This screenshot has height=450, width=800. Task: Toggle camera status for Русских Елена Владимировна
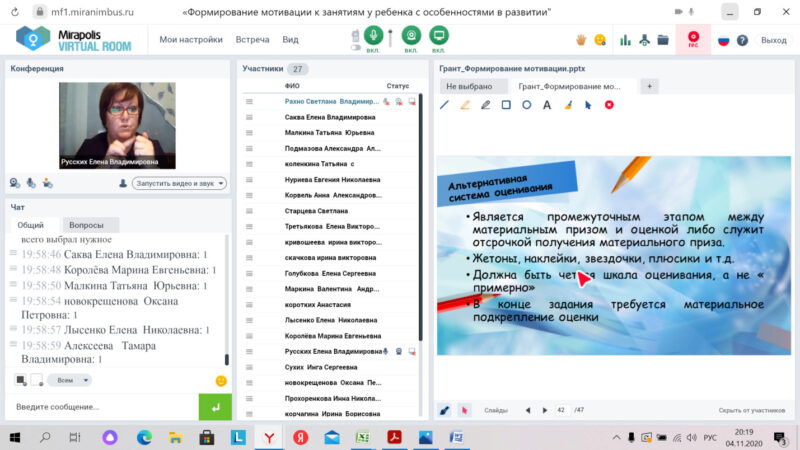coord(399,352)
